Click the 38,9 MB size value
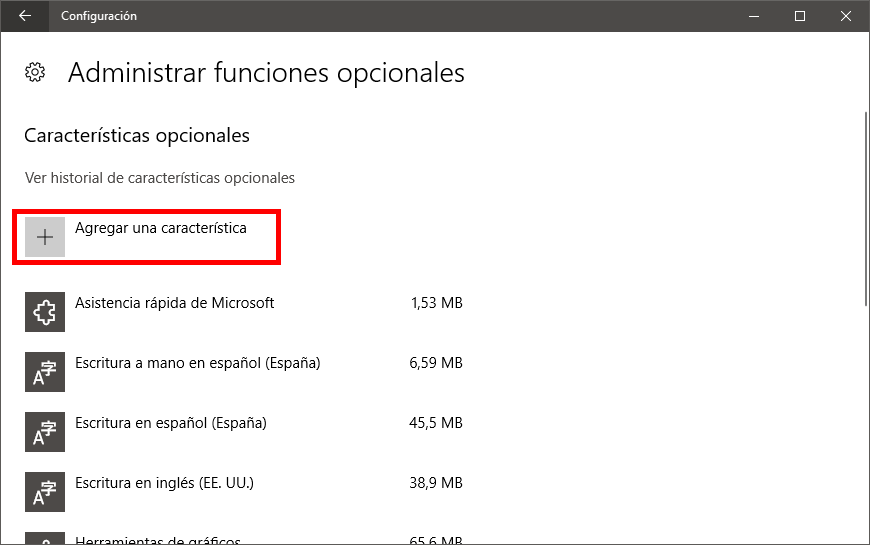The height and width of the screenshot is (545, 870). pos(436,483)
